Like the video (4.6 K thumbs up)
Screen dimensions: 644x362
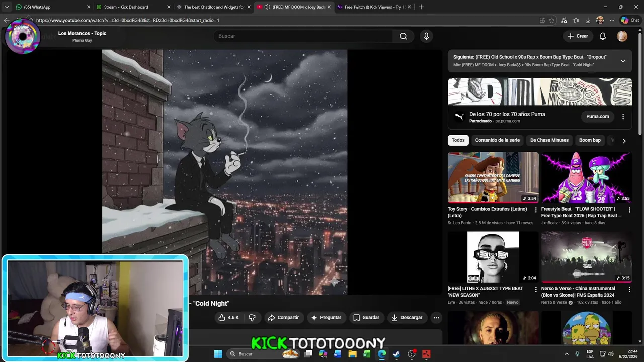(228, 318)
